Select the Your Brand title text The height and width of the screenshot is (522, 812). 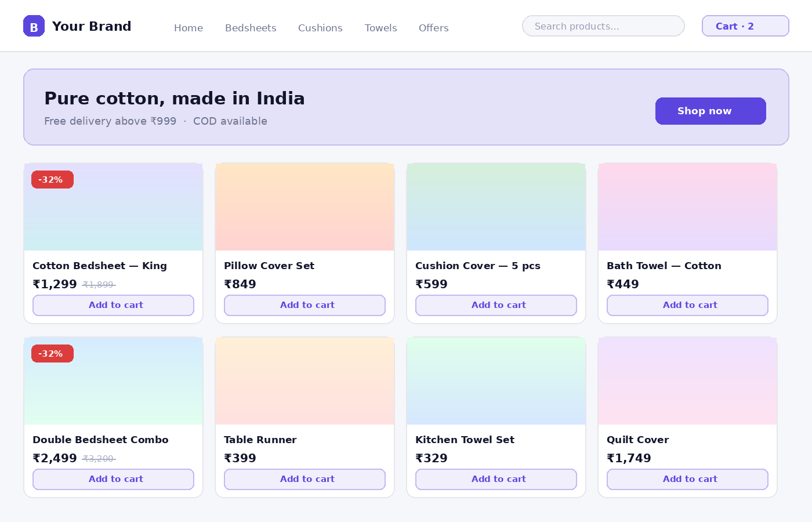point(92,26)
